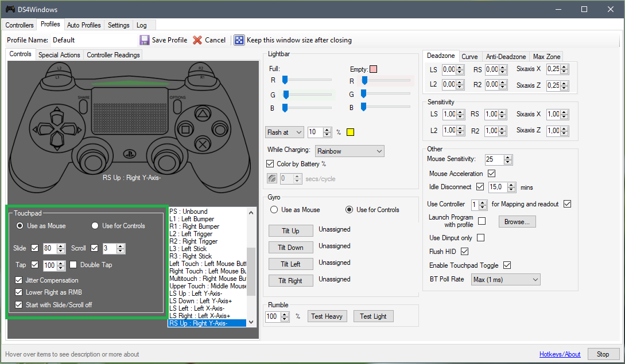Switch to the Auto Profiles tab
The width and height of the screenshot is (625, 364).
pyautogui.click(x=84, y=25)
